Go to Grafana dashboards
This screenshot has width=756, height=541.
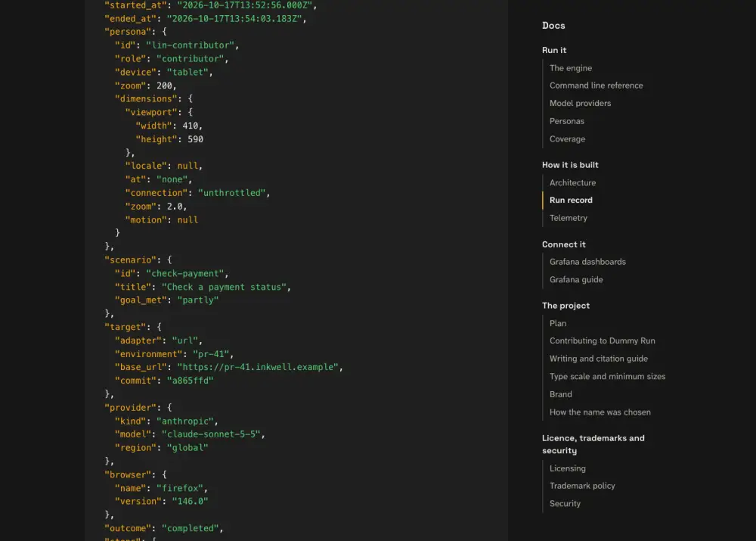click(x=587, y=262)
